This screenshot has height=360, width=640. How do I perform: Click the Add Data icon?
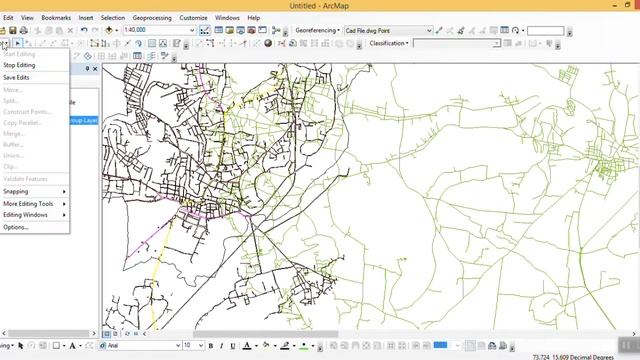click(109, 30)
